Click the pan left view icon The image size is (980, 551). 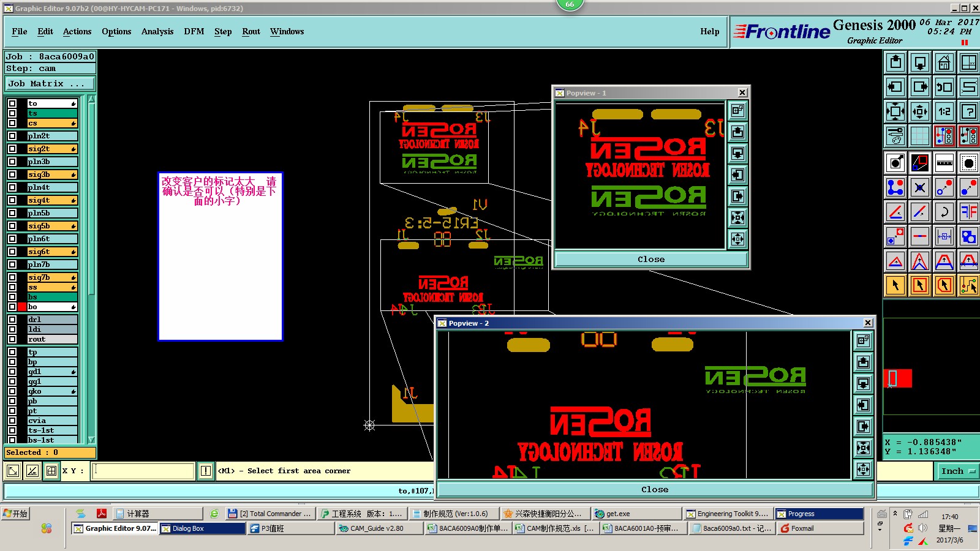point(895,87)
